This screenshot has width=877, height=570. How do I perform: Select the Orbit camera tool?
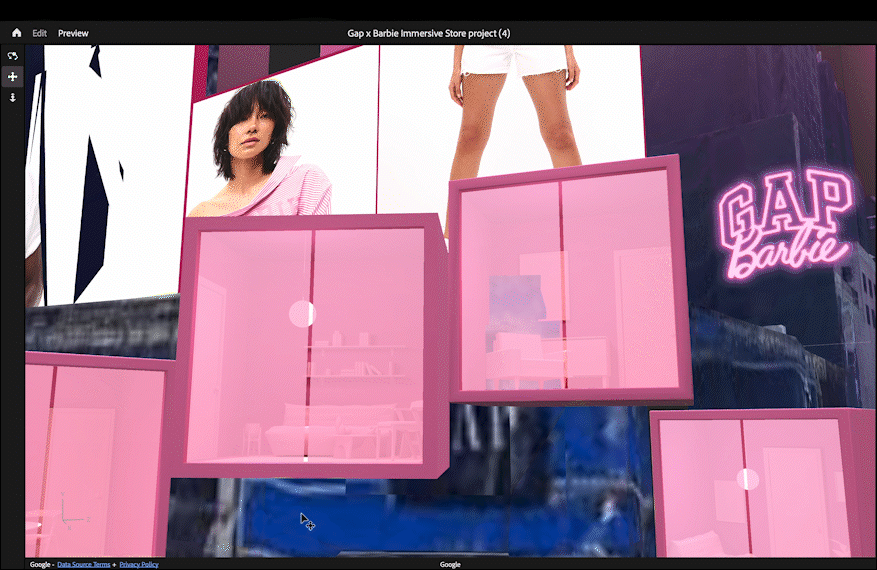(x=12, y=56)
